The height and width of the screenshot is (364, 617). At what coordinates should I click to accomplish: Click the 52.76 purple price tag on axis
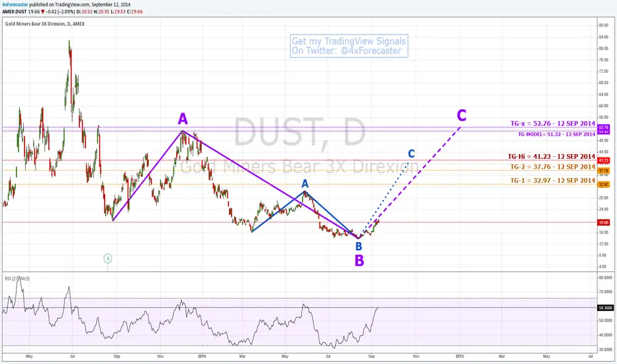pyautogui.click(x=604, y=128)
